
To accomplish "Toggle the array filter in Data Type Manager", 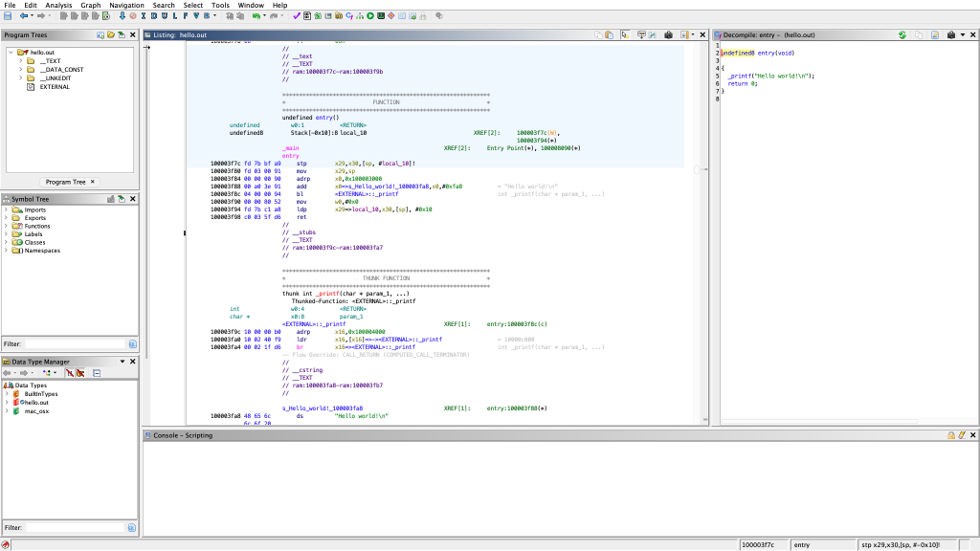I will (69, 373).
